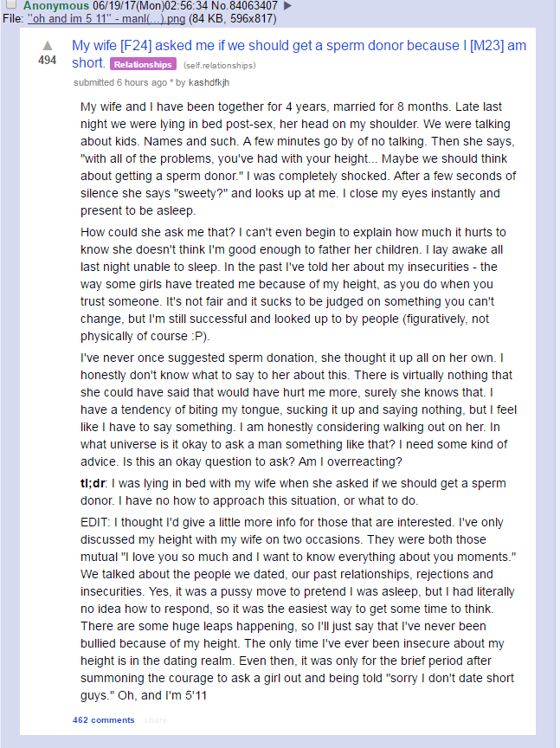Click post number 84063407 to quote
Image resolution: width=560 pixels, height=748 pixels.
(251, 5)
